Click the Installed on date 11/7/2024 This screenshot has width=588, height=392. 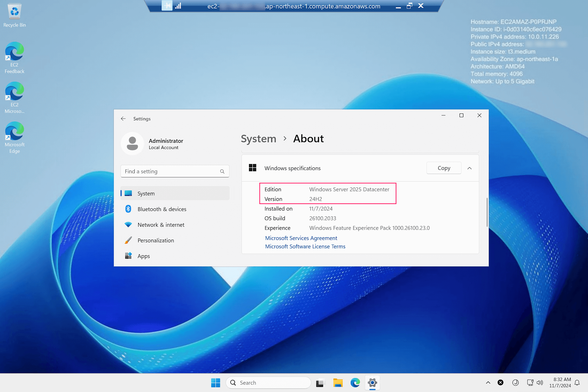pyautogui.click(x=321, y=208)
